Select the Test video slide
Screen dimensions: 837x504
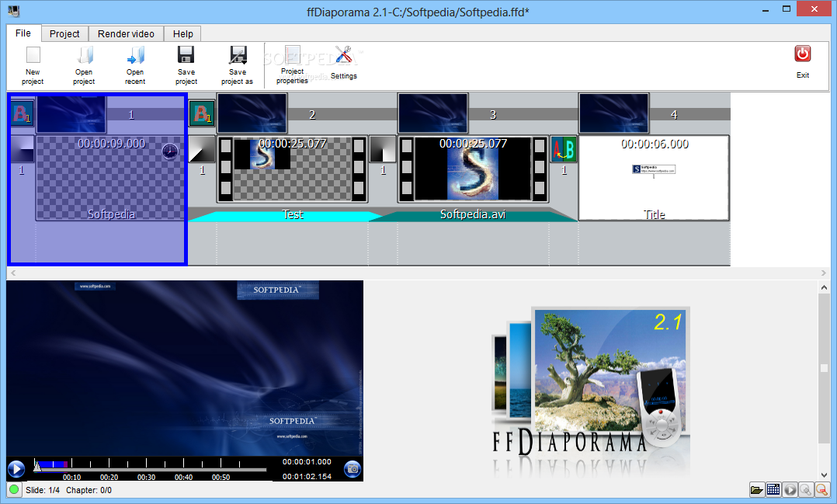pyautogui.click(x=293, y=169)
